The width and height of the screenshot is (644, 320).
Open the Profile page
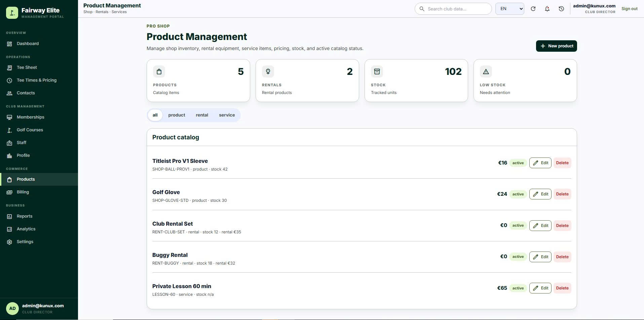39,155
